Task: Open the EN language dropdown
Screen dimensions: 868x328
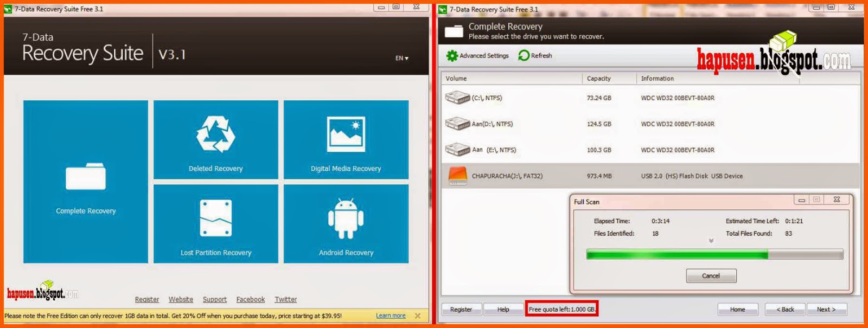Action: pos(402,58)
